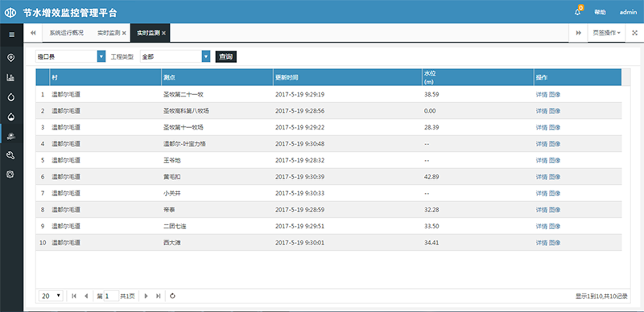Screen dimensions: 644x312
Task: Close the active 实时监测 tab
Action: [163, 33]
